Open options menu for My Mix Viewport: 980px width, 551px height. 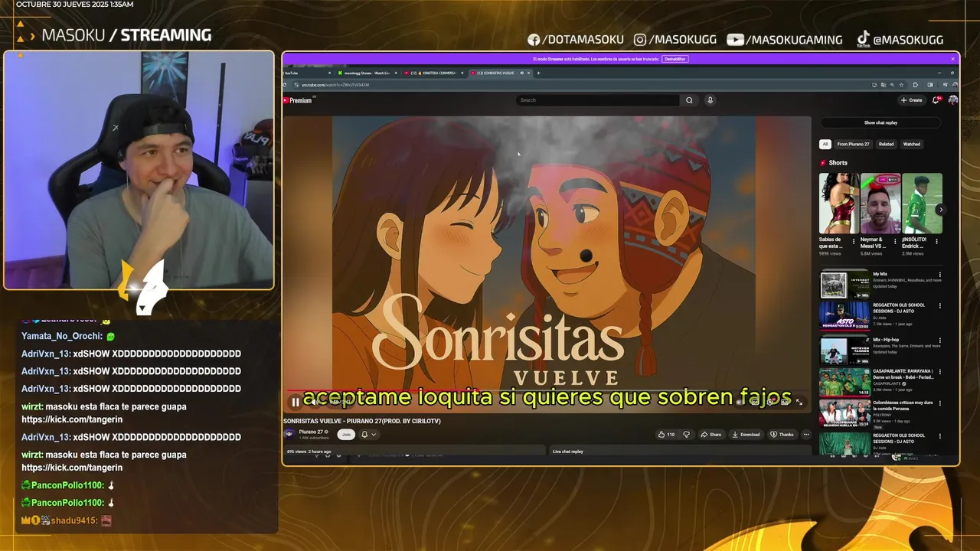940,275
